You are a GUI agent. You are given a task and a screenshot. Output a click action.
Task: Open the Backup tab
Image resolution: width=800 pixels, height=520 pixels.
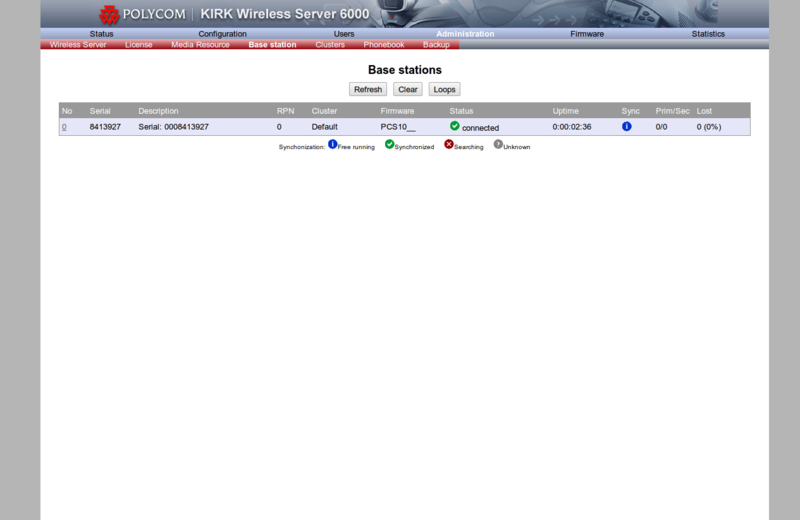(x=436, y=45)
